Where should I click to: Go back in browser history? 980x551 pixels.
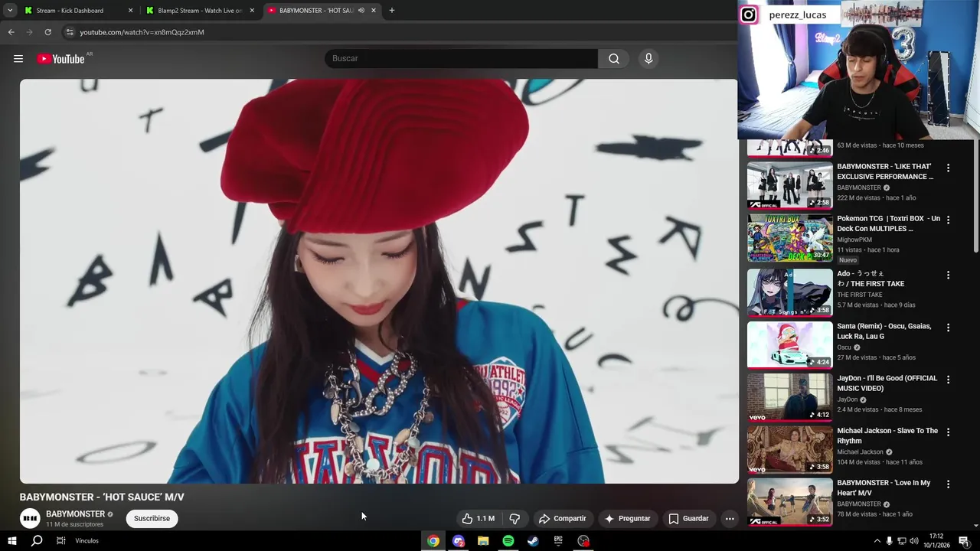coord(11,32)
